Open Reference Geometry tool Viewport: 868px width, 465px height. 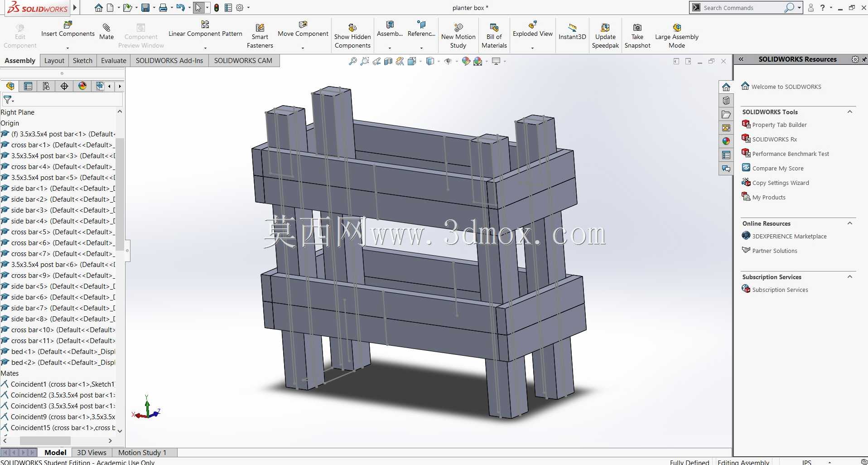(421, 29)
